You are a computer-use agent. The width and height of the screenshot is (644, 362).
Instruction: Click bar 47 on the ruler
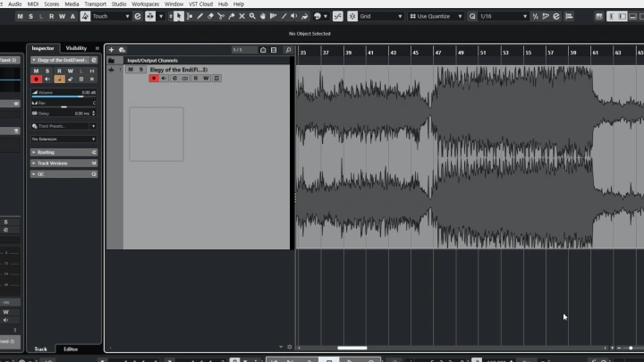point(438,53)
